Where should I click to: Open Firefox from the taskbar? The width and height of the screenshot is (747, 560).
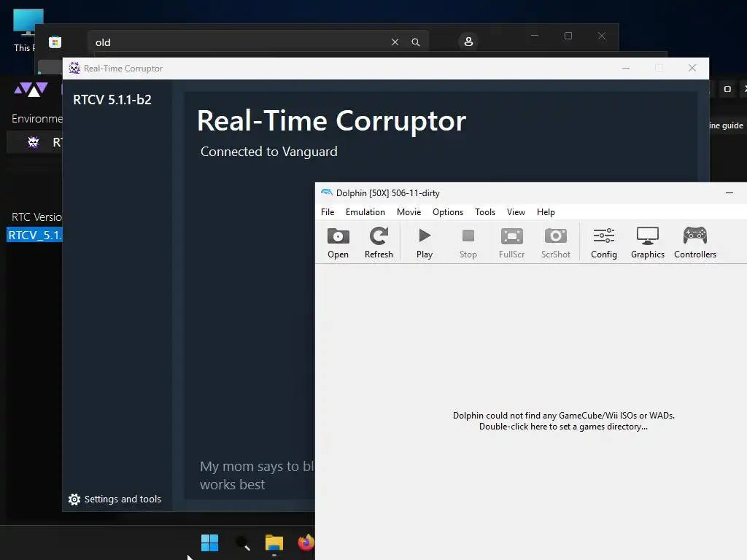click(x=306, y=542)
